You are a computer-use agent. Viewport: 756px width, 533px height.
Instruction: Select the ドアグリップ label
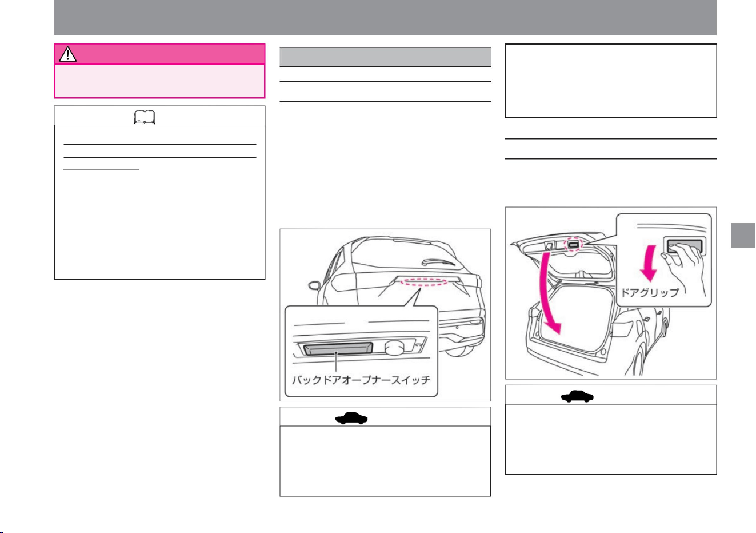[x=650, y=292]
